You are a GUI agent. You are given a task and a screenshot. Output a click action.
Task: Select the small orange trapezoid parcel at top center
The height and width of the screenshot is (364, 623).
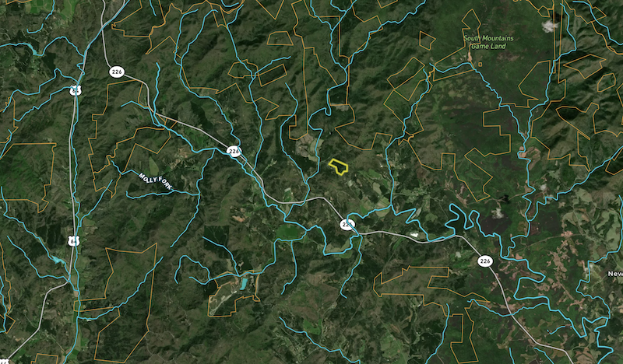280,39
